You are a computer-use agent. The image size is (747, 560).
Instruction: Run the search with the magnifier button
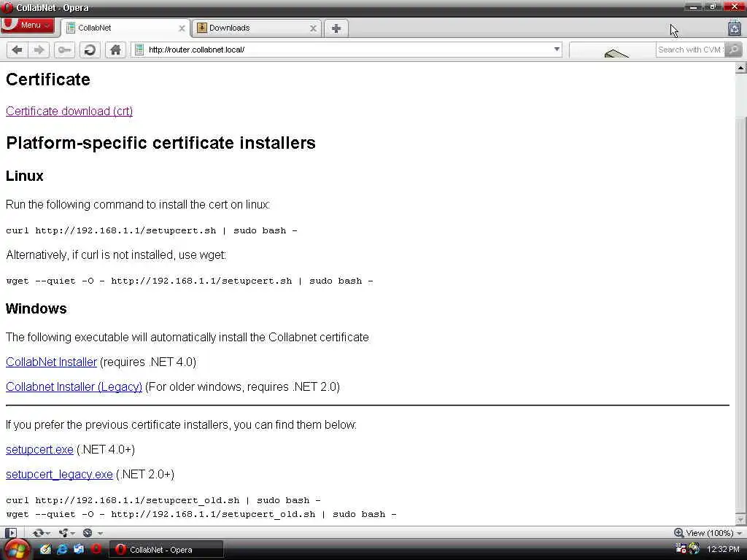coord(734,50)
